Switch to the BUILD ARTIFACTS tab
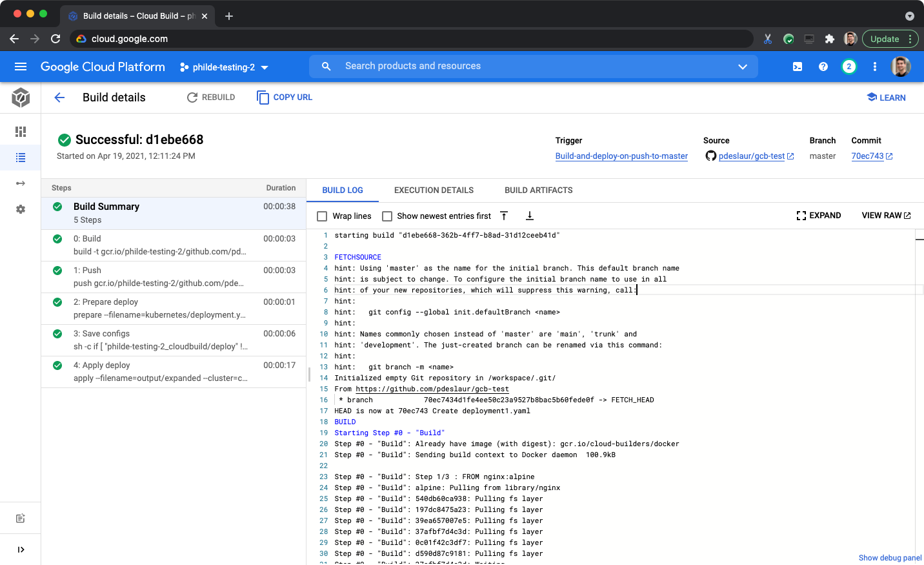Screen dimensions: 924x565 pos(539,190)
